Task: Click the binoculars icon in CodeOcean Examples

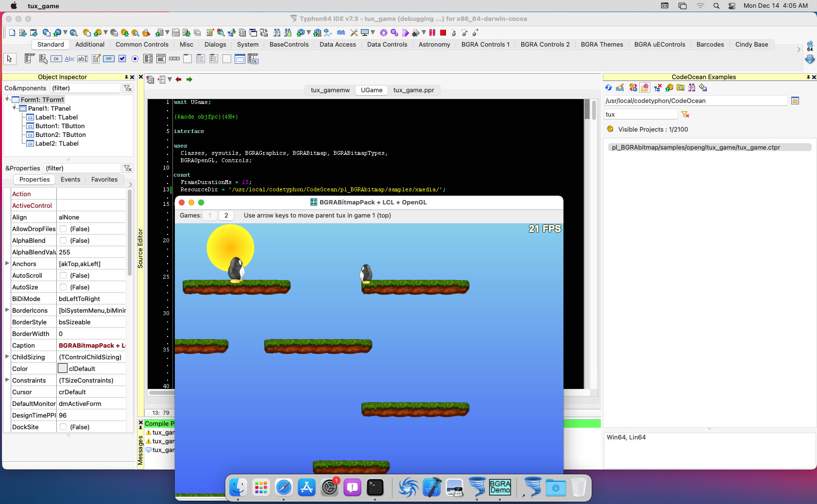Action: tap(692, 87)
